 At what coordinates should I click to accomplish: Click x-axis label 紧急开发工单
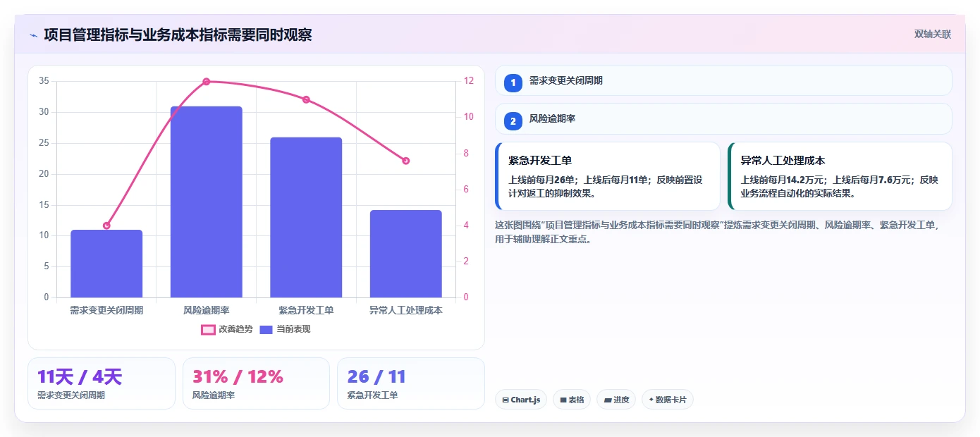point(306,310)
